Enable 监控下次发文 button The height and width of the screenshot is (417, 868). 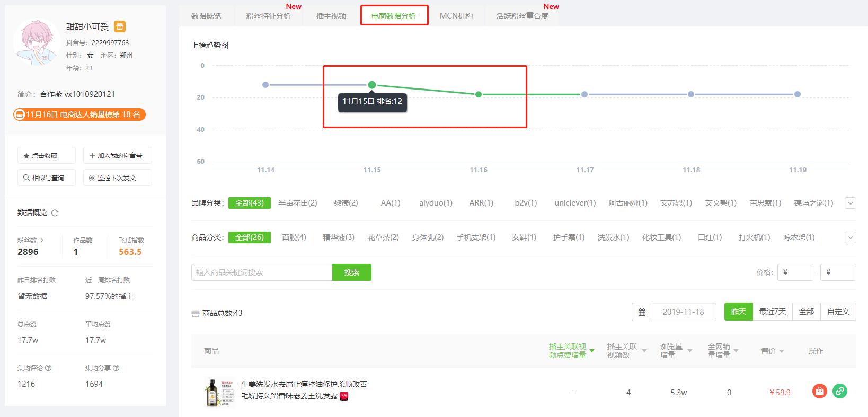pyautogui.click(x=118, y=178)
